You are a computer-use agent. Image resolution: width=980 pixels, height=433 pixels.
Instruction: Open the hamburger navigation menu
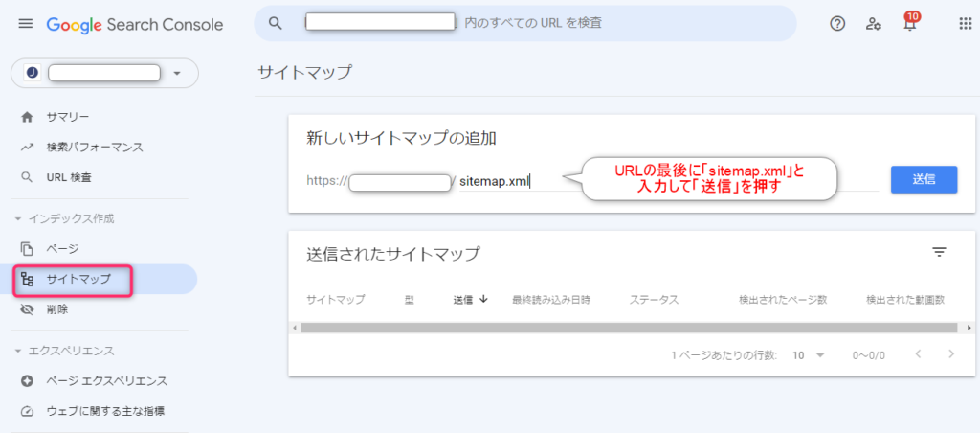coord(25,24)
